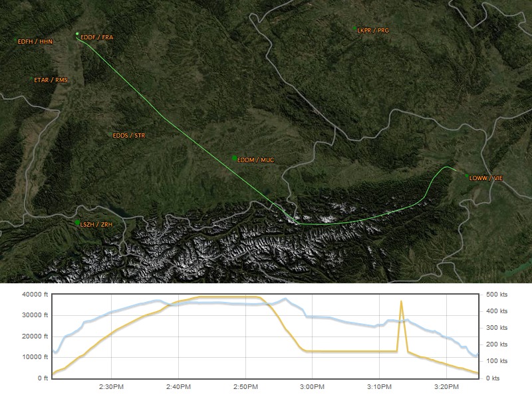Click the 10000 ft altitude axis label
The image size is (532, 399).
(x=35, y=357)
